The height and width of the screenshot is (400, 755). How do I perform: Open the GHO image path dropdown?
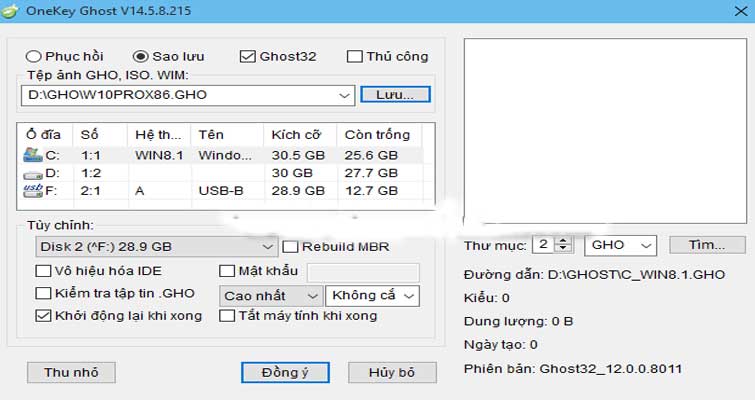[x=344, y=95]
